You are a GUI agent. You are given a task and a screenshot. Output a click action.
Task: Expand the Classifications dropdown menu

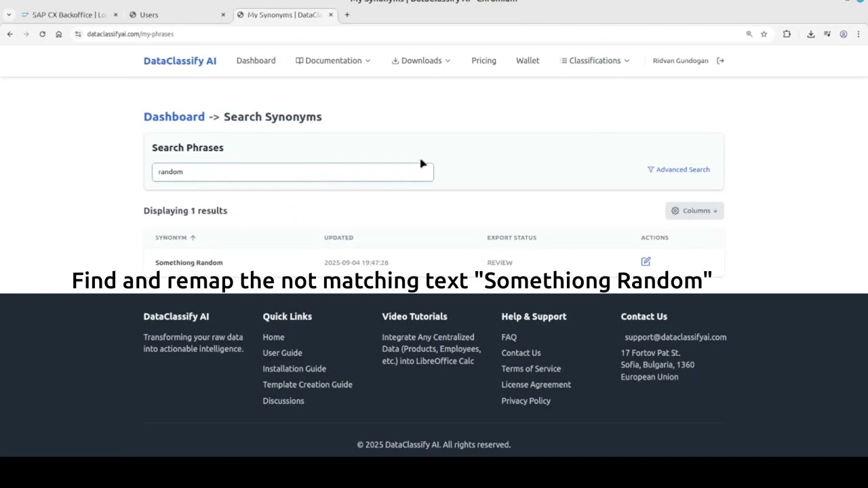pos(595,60)
